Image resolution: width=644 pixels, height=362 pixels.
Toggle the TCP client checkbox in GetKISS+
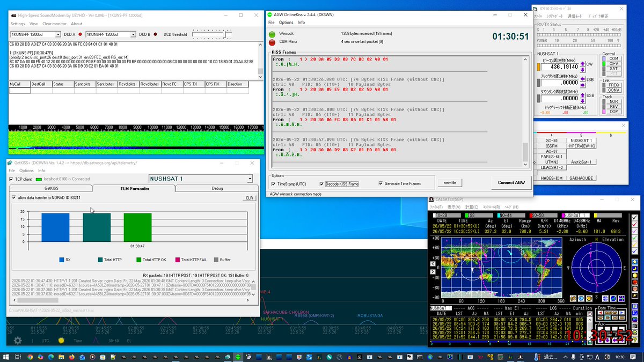pos(12,179)
